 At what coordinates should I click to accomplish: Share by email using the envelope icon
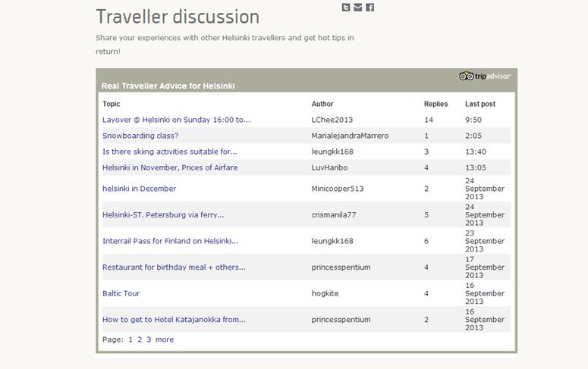click(x=358, y=8)
